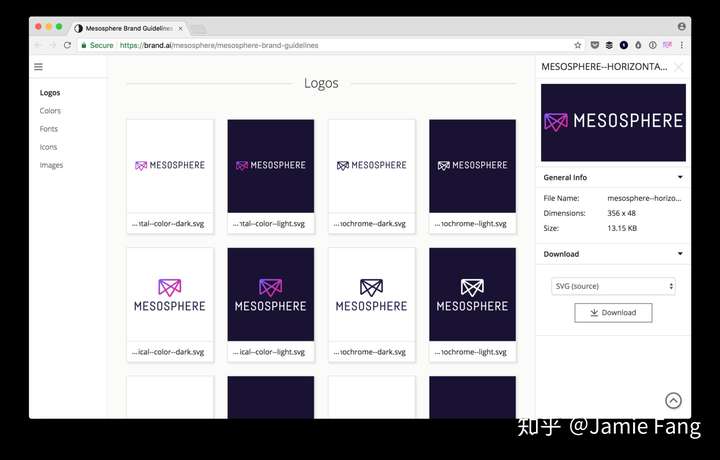Close the Mesosphere Brand Guidelines tab
The width and height of the screenshot is (720, 460).
[x=180, y=28]
